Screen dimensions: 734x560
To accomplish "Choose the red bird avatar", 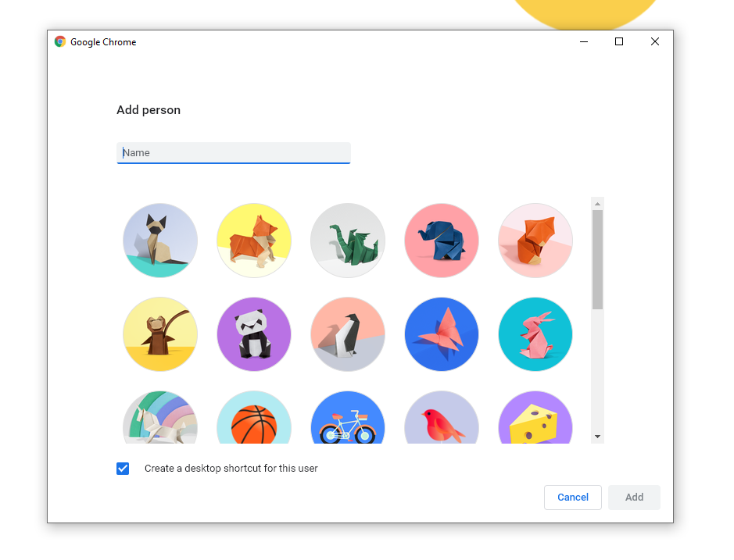I will click(x=442, y=417).
